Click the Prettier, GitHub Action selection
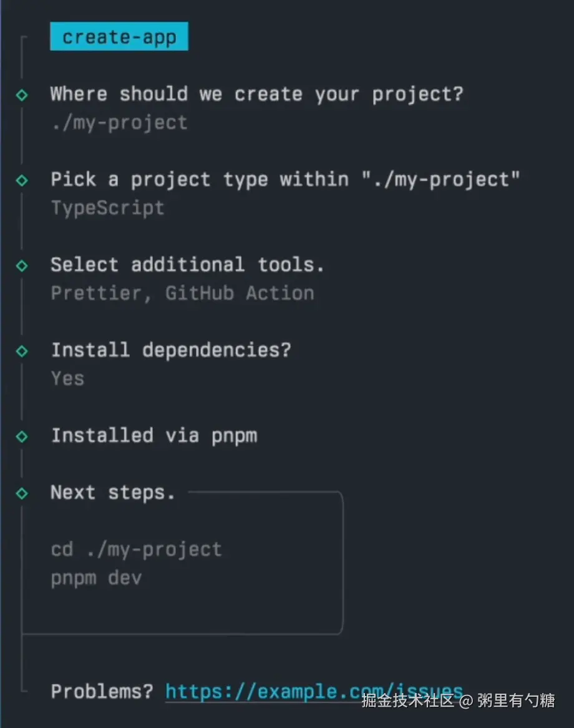The image size is (574, 728). coord(182,293)
